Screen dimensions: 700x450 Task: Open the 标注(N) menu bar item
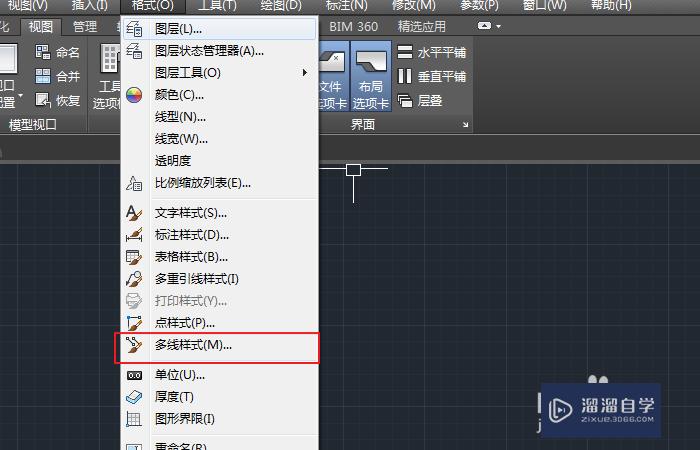347,5
